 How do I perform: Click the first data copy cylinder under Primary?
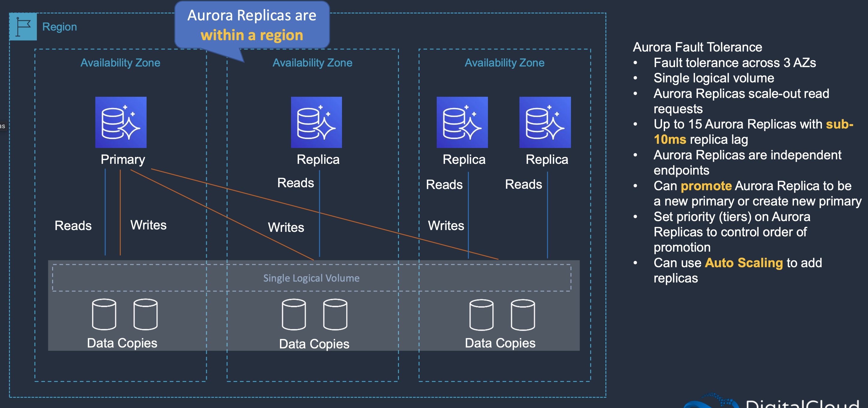(x=104, y=314)
